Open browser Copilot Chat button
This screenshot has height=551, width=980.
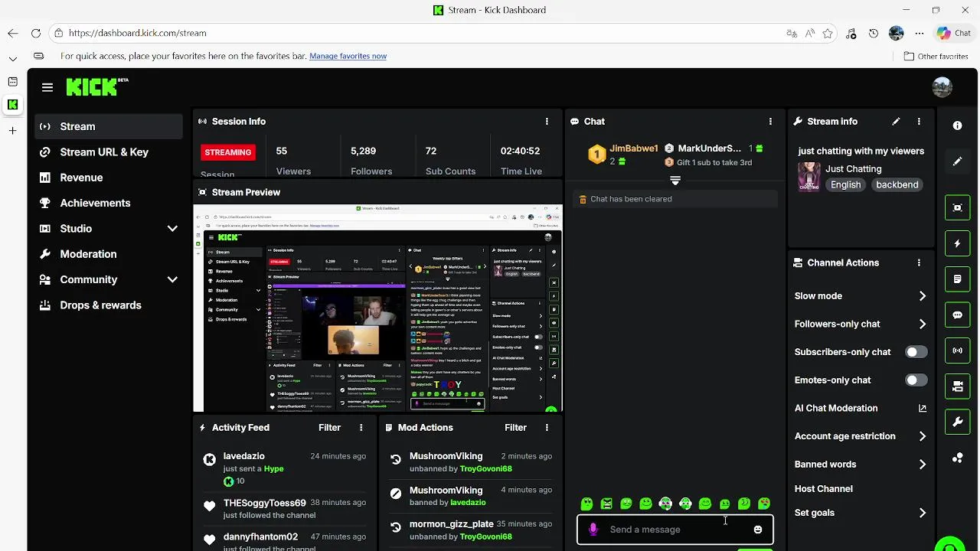[x=954, y=33]
